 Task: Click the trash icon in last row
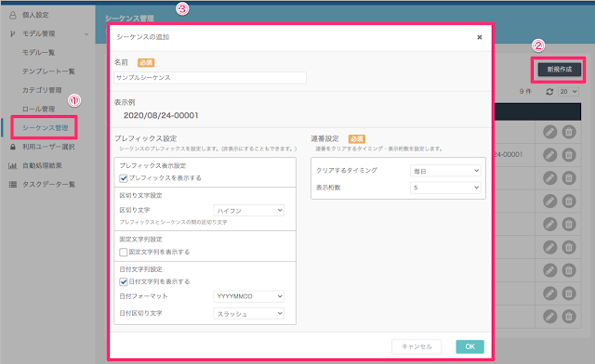tap(569, 317)
